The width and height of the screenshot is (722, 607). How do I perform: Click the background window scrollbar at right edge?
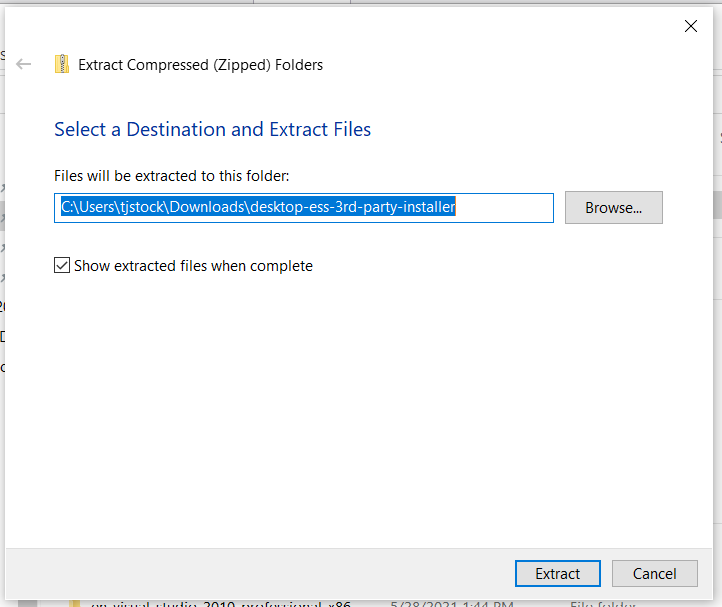point(717,205)
